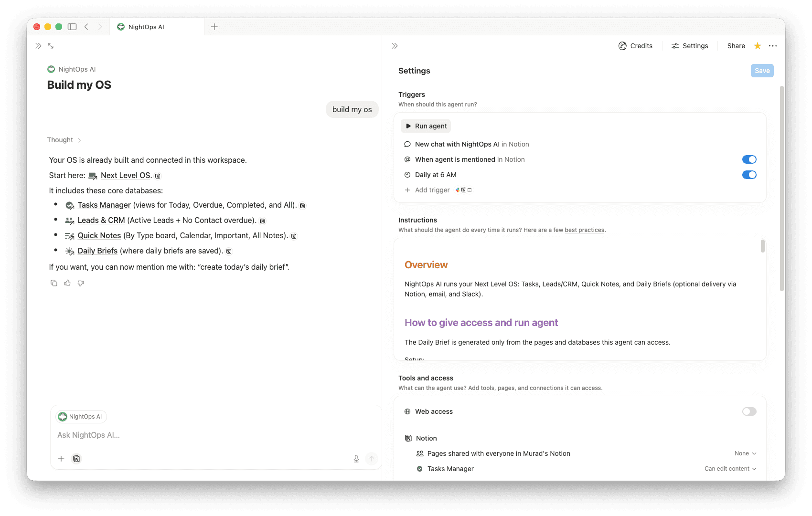Click the citation icon after Quick Notes line
Image resolution: width=812 pixels, height=516 pixels.
[294, 236]
